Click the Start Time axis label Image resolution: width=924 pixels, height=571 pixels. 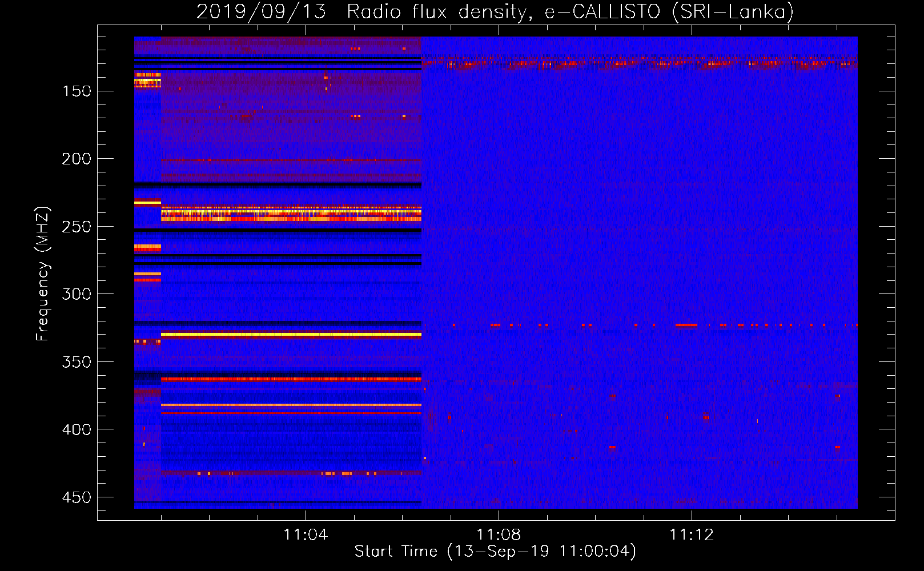pyautogui.click(x=495, y=552)
